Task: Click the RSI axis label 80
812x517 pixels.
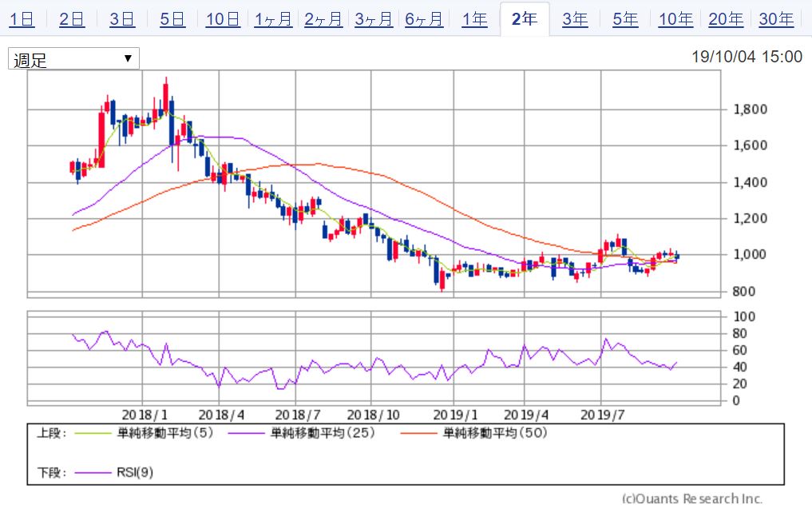Action: (x=740, y=334)
